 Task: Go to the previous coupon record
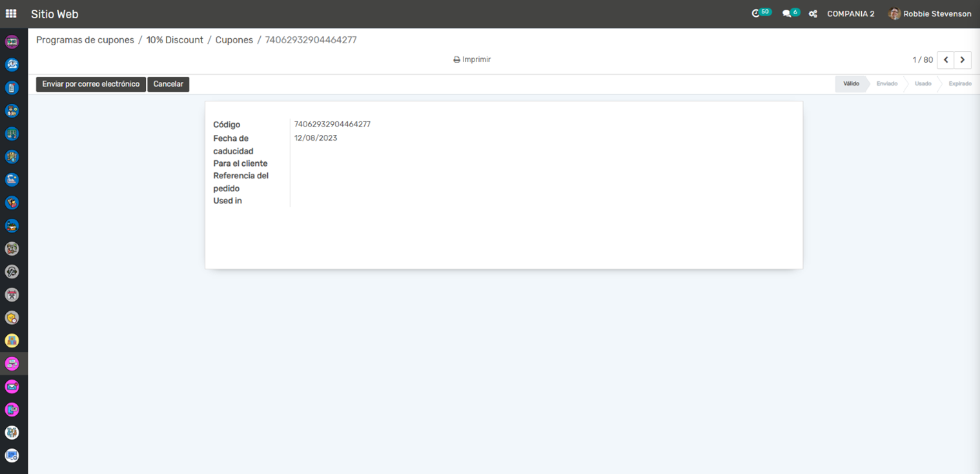pyautogui.click(x=945, y=59)
